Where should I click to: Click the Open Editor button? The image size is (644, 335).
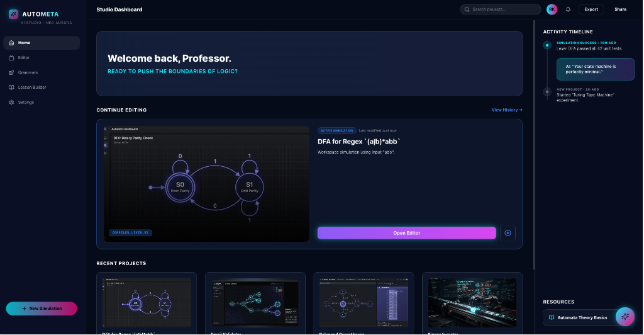[407, 233]
